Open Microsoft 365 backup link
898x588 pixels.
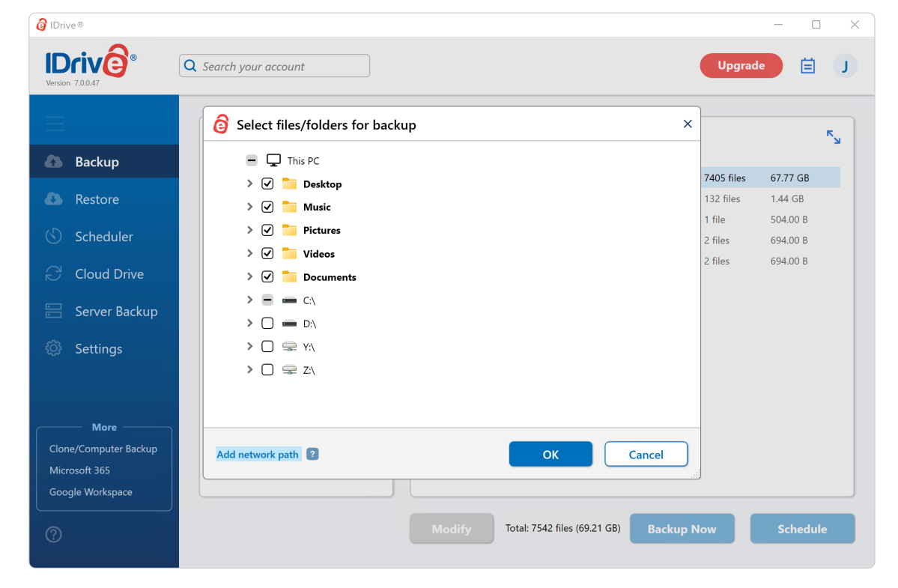pos(79,470)
